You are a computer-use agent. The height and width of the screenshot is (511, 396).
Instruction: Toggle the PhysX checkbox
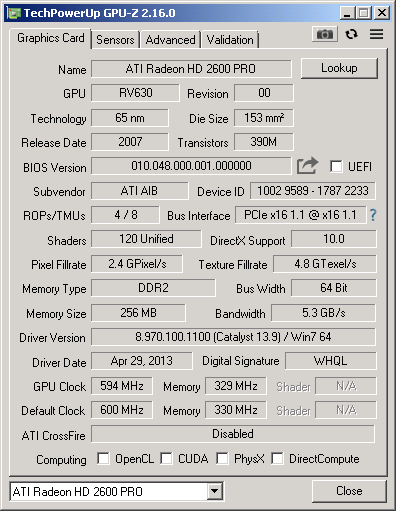click(x=222, y=458)
